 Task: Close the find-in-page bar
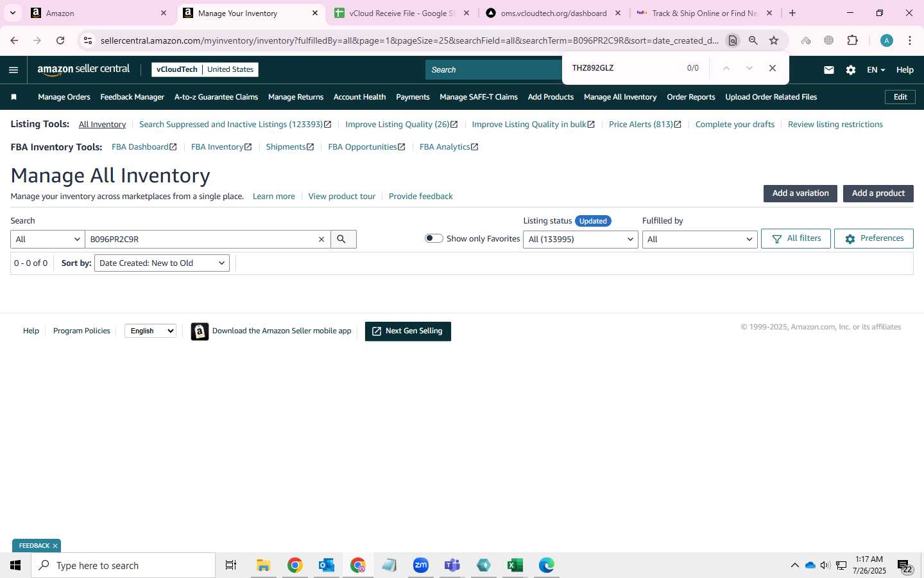773,68
